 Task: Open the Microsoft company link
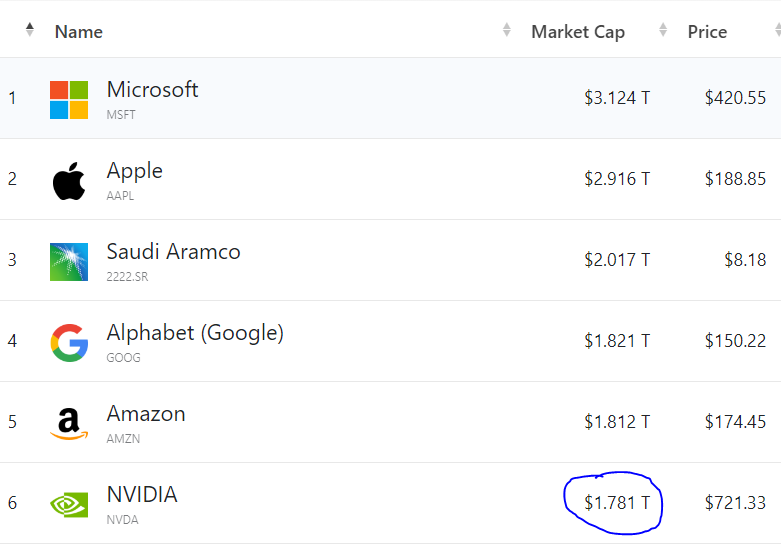click(x=152, y=90)
